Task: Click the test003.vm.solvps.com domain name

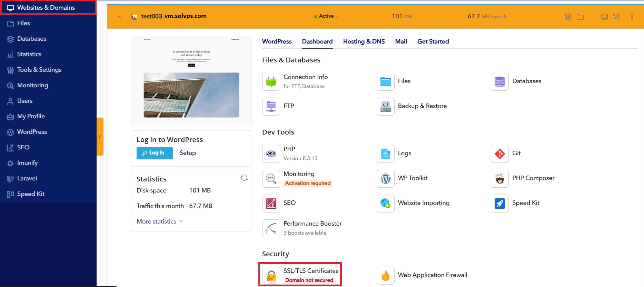Action: 174,16
